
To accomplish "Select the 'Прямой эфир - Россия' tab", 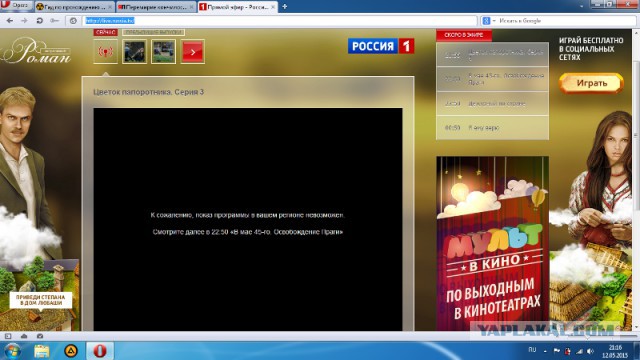I will click(x=238, y=7).
